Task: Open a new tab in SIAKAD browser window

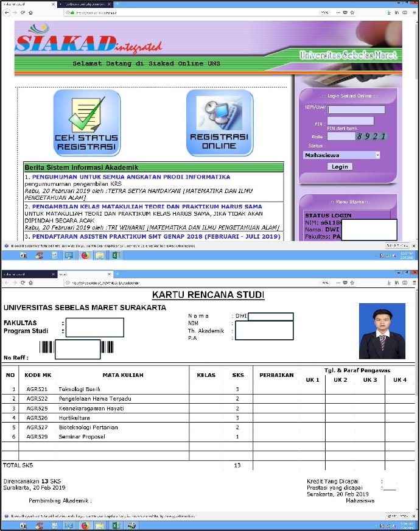Action: click(x=117, y=4)
